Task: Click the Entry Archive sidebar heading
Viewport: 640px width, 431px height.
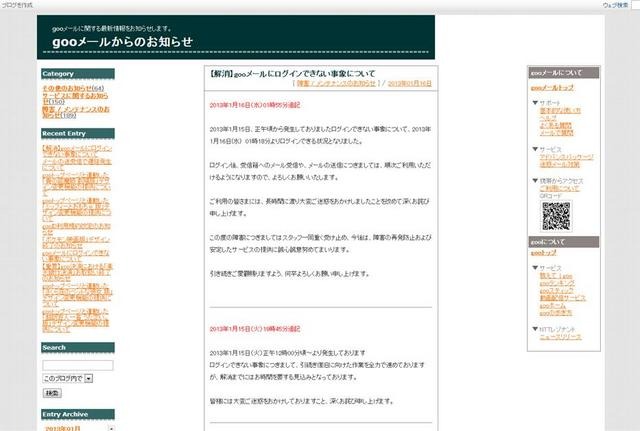Action: pos(78,414)
